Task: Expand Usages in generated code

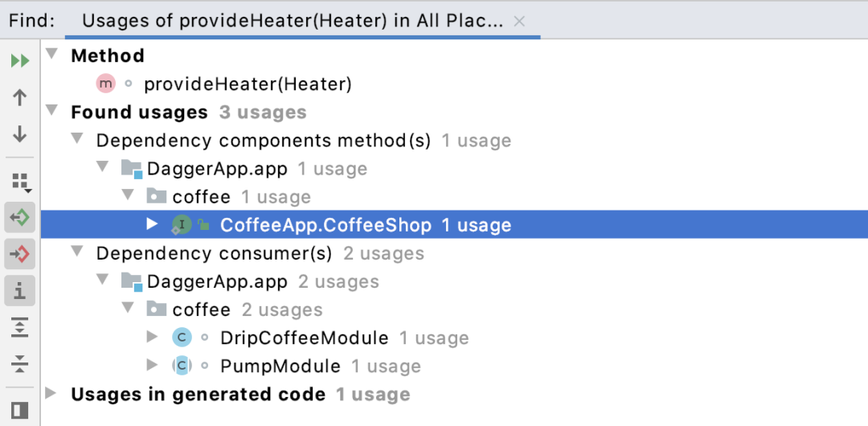Action: (52, 394)
